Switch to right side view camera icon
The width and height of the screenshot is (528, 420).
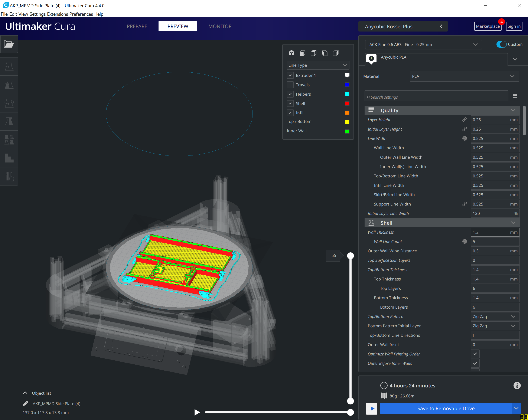pyautogui.click(x=336, y=53)
